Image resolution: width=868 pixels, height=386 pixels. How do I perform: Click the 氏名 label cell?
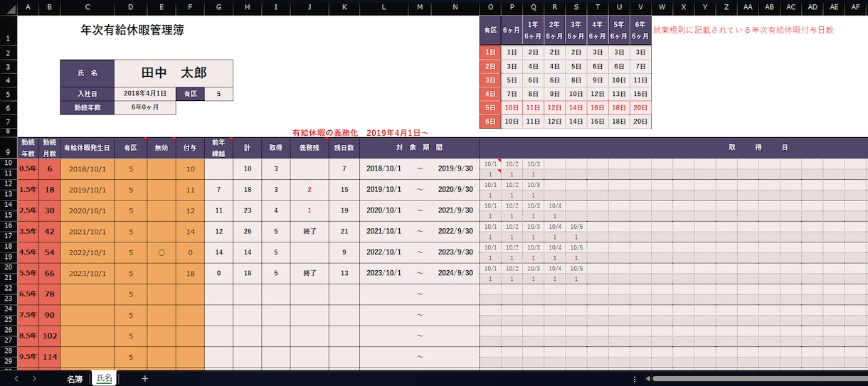tap(87, 73)
